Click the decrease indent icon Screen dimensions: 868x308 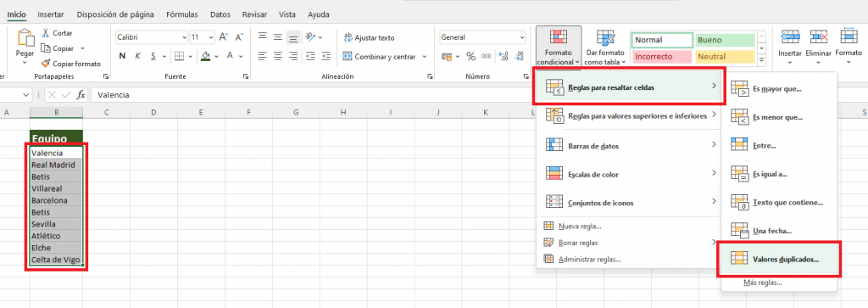pos(310,56)
